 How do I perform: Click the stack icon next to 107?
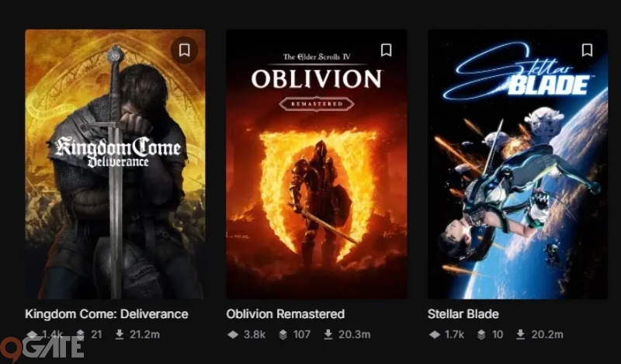(x=283, y=335)
